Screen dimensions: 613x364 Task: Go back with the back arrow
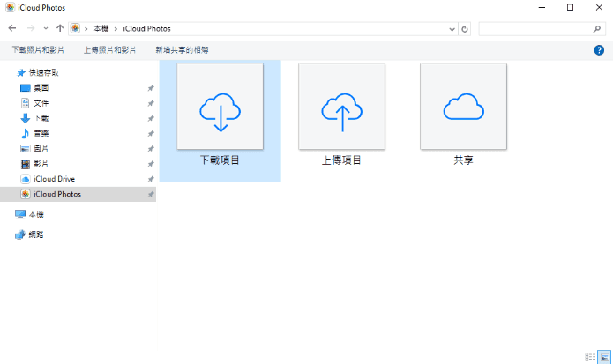click(x=12, y=28)
